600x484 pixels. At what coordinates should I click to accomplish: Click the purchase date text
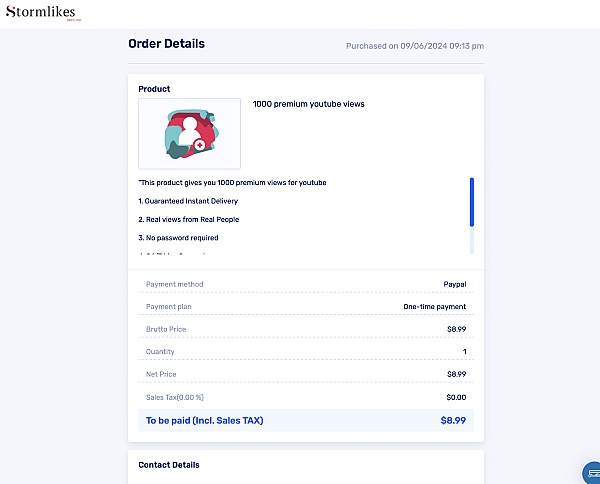[x=415, y=46]
